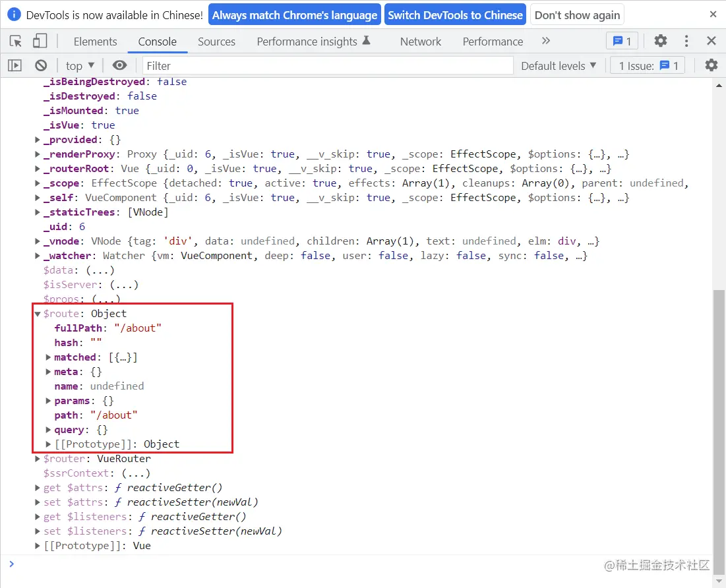Expand the _routerRoot property
The image size is (726, 588).
tap(38, 169)
